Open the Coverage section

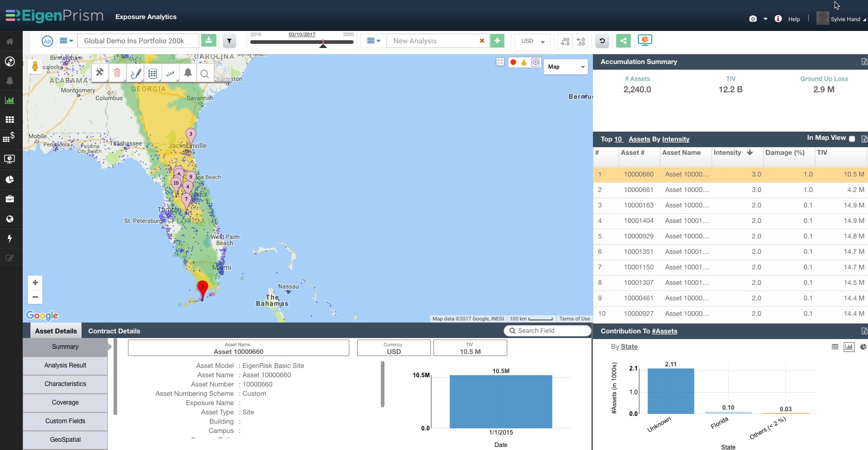pyautogui.click(x=65, y=403)
